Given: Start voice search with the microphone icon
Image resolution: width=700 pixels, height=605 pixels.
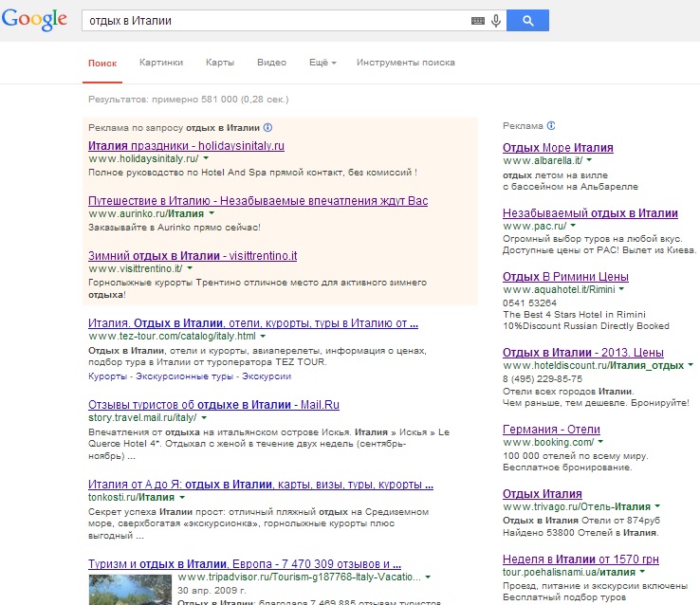Looking at the screenshot, I should click(495, 21).
